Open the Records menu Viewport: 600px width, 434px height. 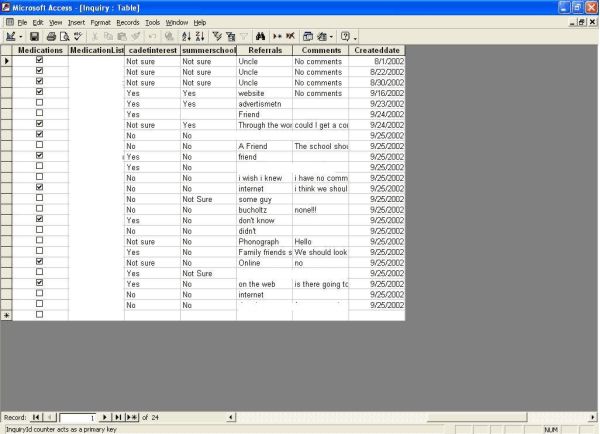128,23
